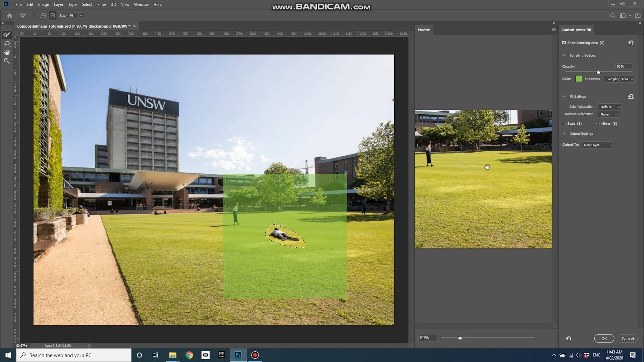Click the Windows search box
The image size is (644, 362).
(x=74, y=355)
